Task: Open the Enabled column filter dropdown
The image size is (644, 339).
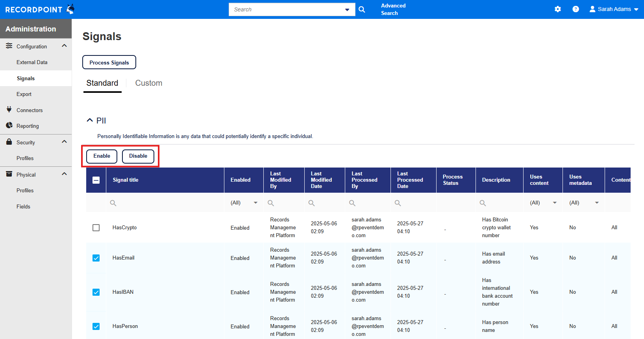Action: (255, 203)
